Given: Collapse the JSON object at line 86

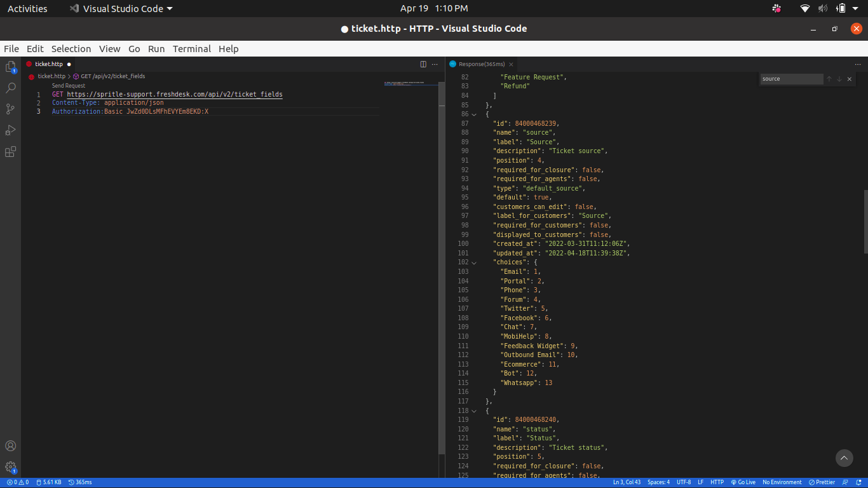Looking at the screenshot, I should point(474,114).
